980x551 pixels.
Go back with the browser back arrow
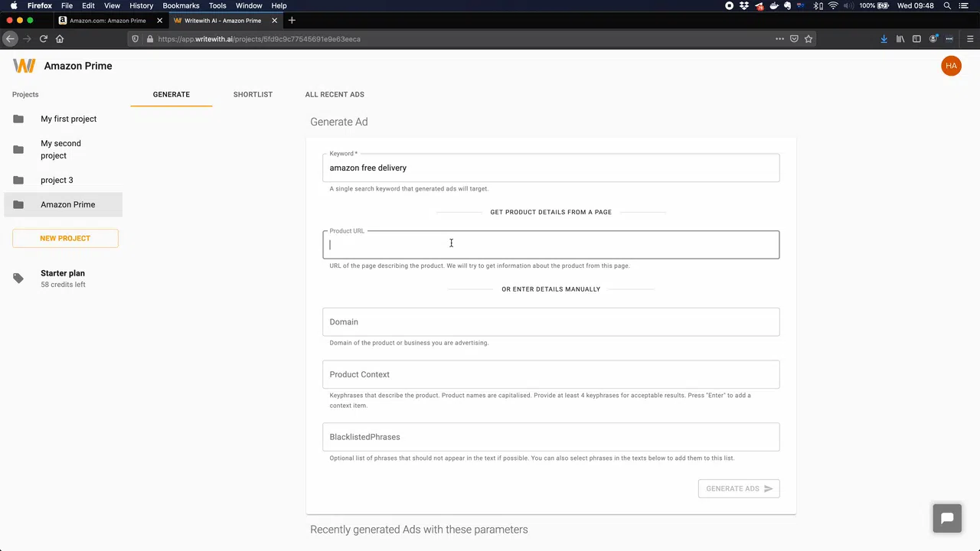(x=10, y=39)
